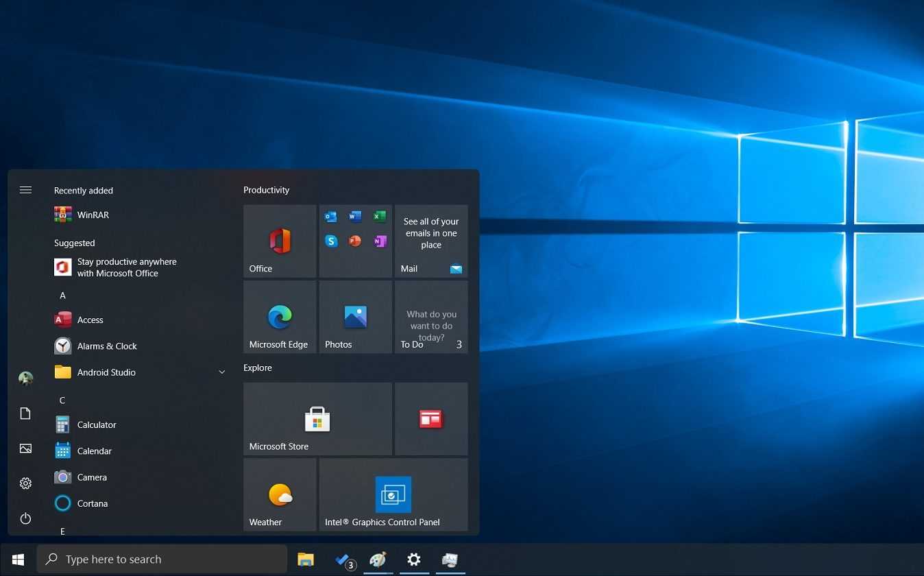
Task: Open the Photos tile
Action: (x=355, y=317)
